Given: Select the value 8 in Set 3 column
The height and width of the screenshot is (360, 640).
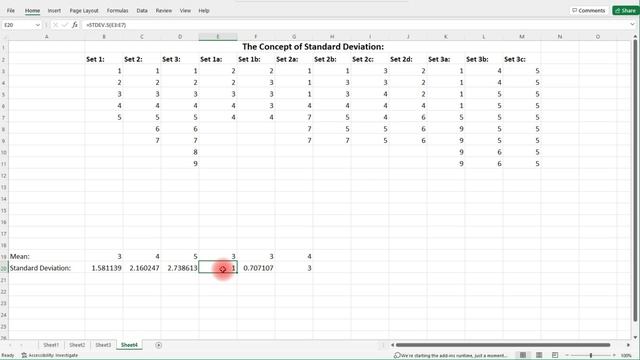Looking at the screenshot, I should (x=180, y=152).
